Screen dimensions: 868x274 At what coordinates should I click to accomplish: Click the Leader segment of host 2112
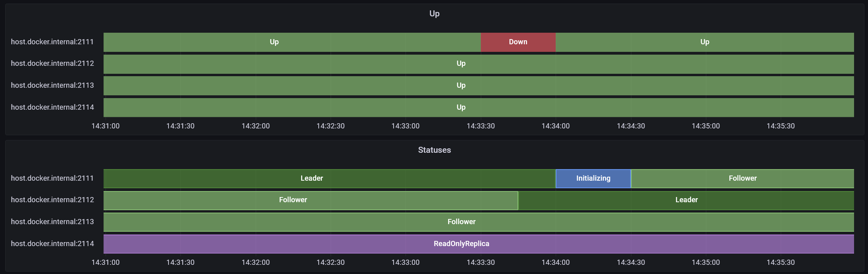pyautogui.click(x=686, y=200)
